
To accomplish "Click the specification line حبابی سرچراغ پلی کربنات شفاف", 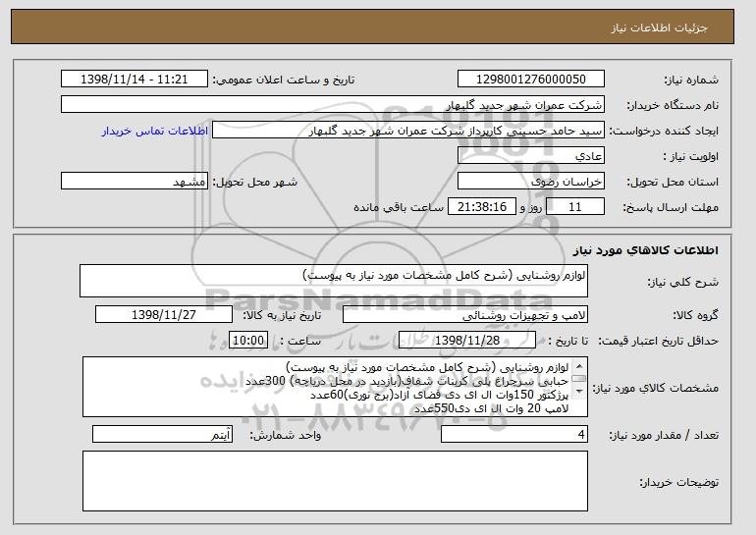I will coord(406,381).
